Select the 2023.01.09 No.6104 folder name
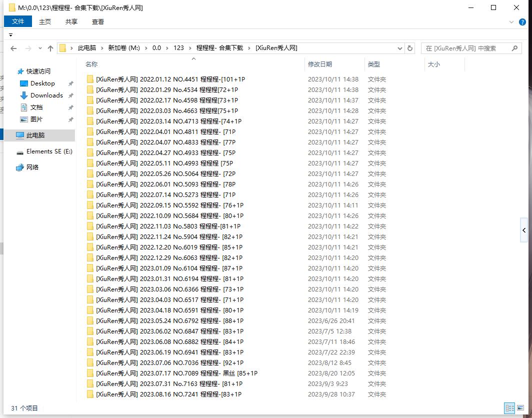The image size is (532, 418). (x=169, y=268)
